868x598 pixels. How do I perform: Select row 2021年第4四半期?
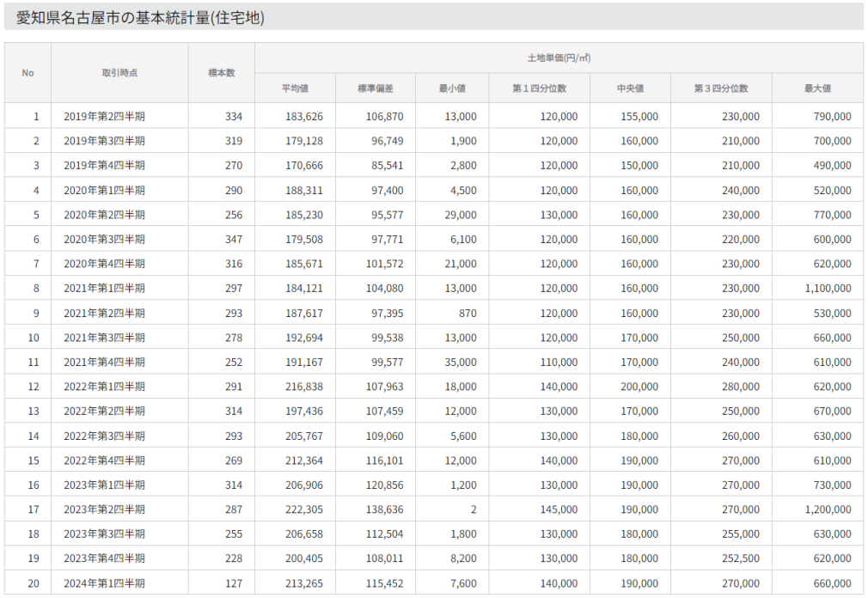tap(434, 362)
